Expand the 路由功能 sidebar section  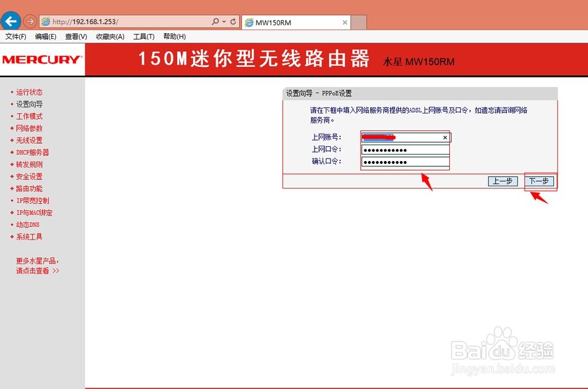(x=29, y=189)
